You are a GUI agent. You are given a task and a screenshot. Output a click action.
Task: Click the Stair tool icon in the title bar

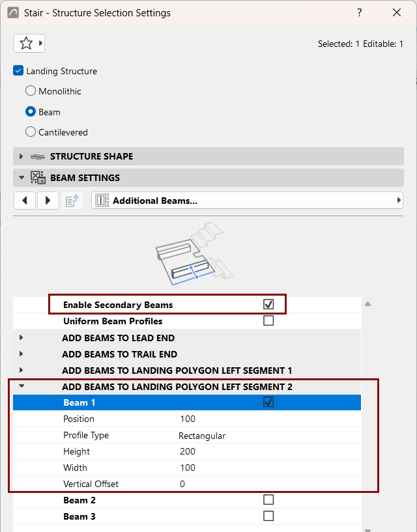point(13,13)
